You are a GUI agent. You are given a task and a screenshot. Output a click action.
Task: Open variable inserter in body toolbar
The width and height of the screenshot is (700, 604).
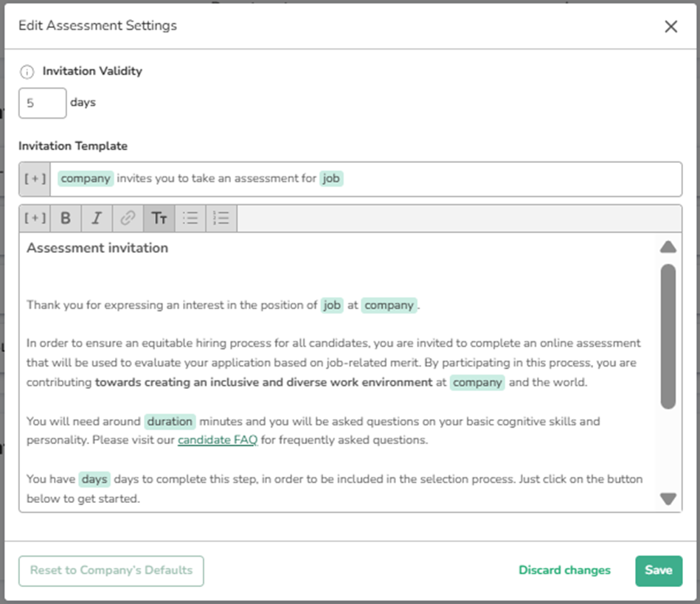tap(35, 218)
